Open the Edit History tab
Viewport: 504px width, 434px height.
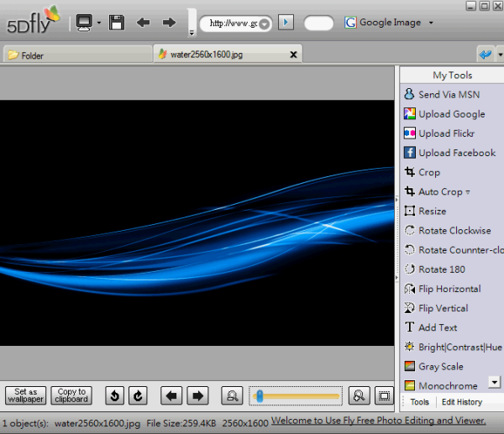click(461, 402)
